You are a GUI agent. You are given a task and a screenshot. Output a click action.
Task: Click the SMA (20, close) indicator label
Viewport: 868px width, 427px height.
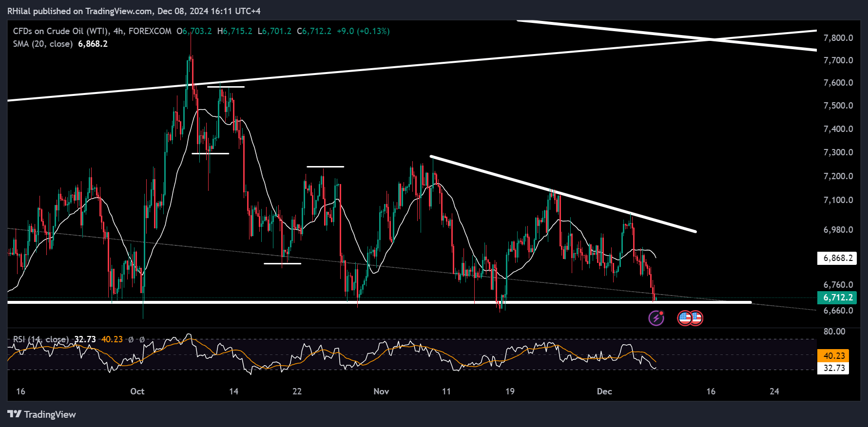pyautogui.click(x=43, y=44)
